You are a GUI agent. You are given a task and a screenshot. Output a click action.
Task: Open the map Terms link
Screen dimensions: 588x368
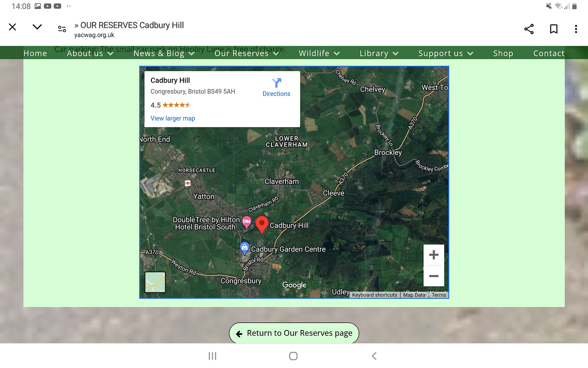439,295
